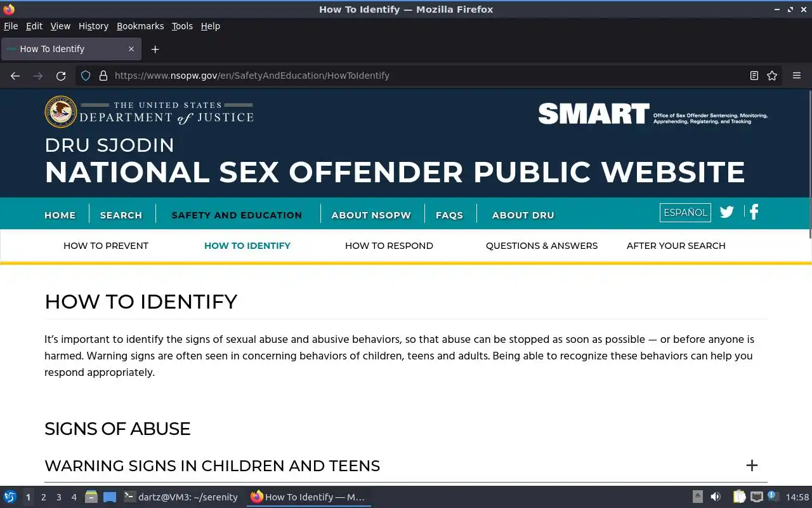Open the file manager icon in the taskbar
This screenshot has width=812, height=508.
[x=91, y=497]
